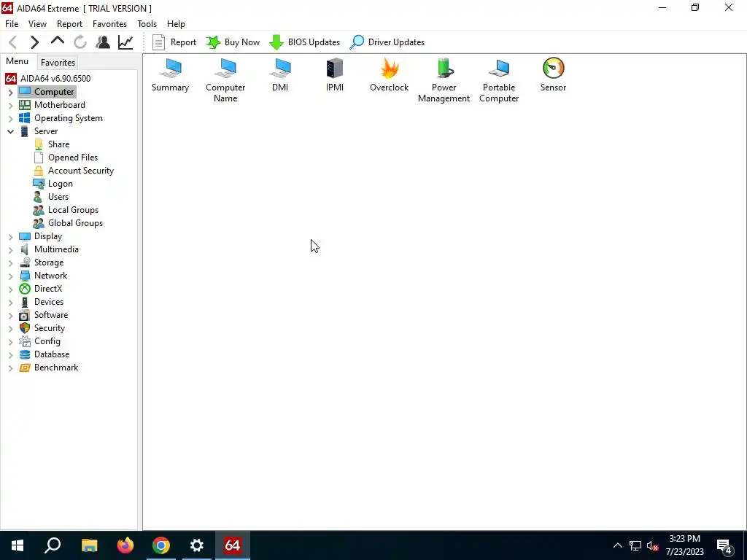Expand the DirectX tree node
Screen dimensions: 747x560
coord(10,289)
